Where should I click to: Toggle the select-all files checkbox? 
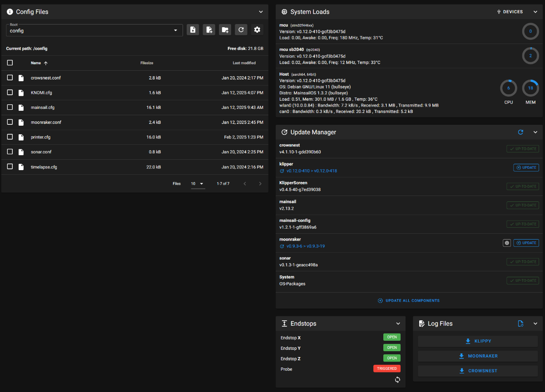10,63
